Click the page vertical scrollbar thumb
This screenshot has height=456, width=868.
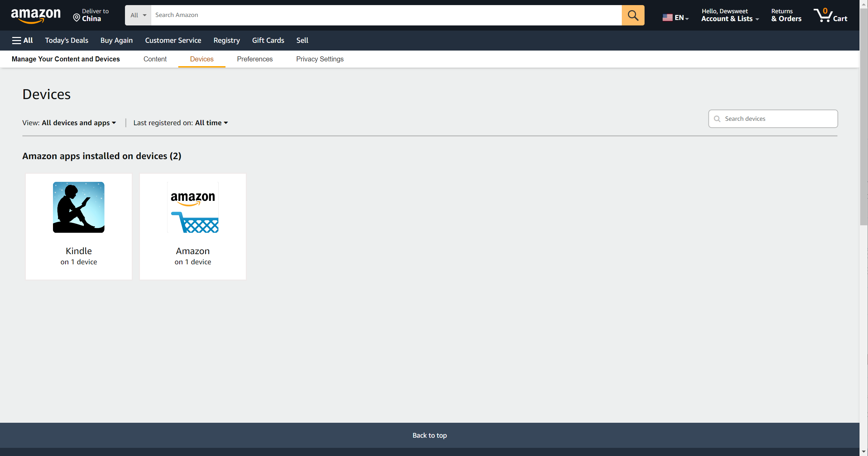864,117
